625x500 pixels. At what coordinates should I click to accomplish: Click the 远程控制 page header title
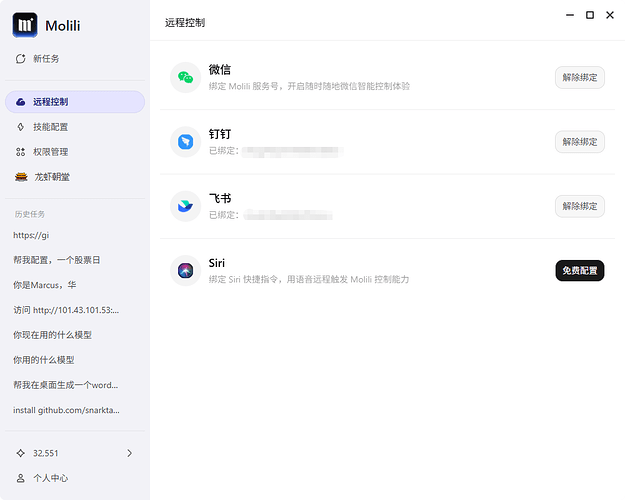185,23
